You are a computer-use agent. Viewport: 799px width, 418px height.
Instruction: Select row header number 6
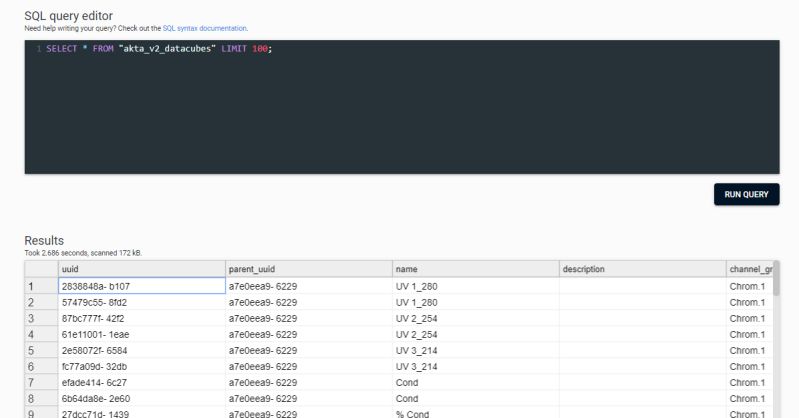tap(41, 367)
